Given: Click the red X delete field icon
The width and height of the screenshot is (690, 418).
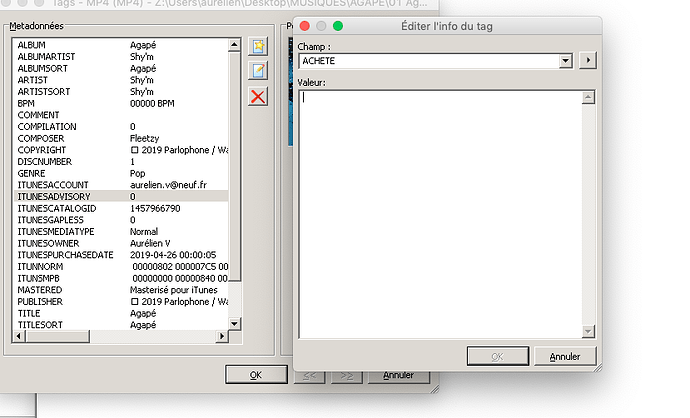Looking at the screenshot, I should pyautogui.click(x=258, y=96).
